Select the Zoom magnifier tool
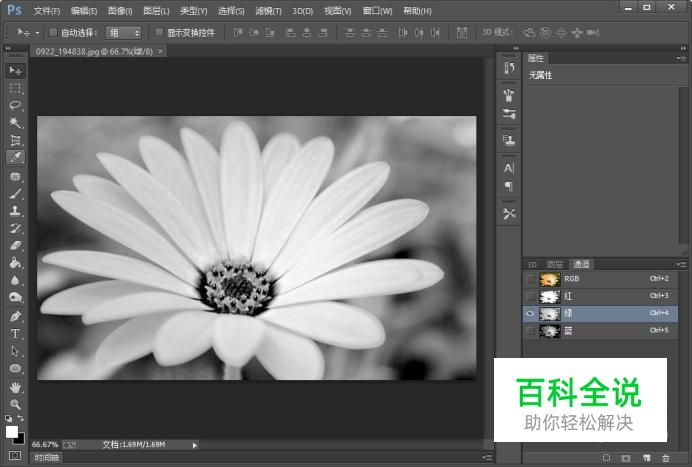The height and width of the screenshot is (467, 692). pyautogui.click(x=15, y=403)
